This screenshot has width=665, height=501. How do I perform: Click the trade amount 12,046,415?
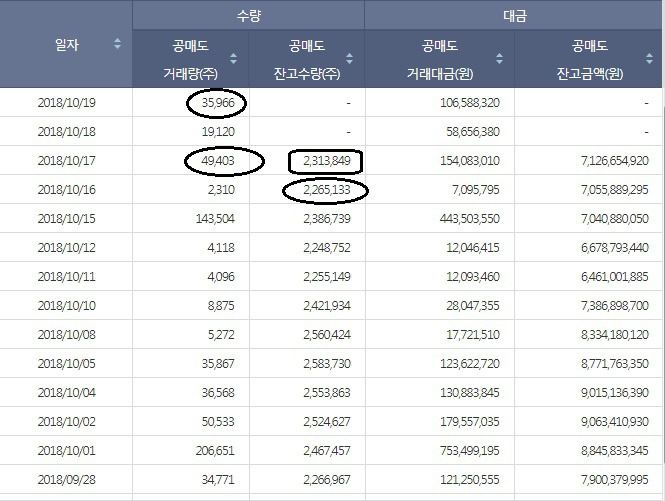473,248
